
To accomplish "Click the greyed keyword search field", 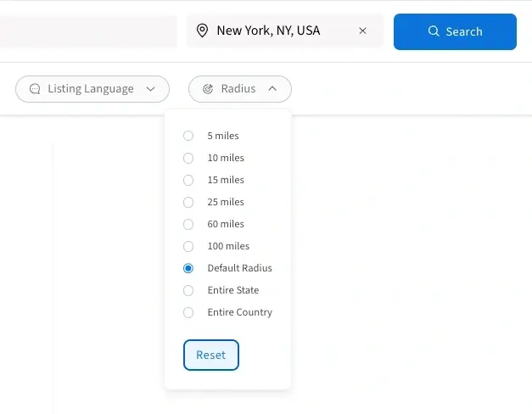I will pos(88,31).
